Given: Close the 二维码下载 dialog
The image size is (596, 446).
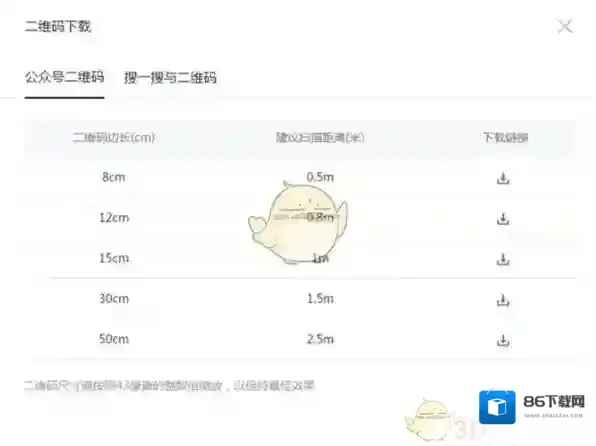Looking at the screenshot, I should [565, 26].
